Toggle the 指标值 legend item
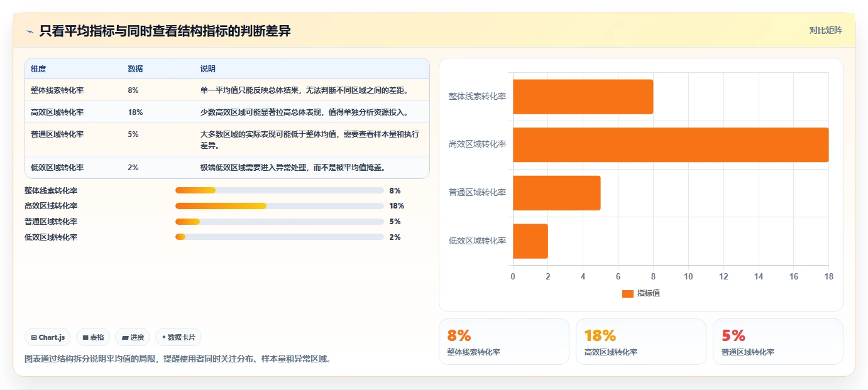Image resolution: width=868 pixels, height=390 pixels. click(x=640, y=293)
